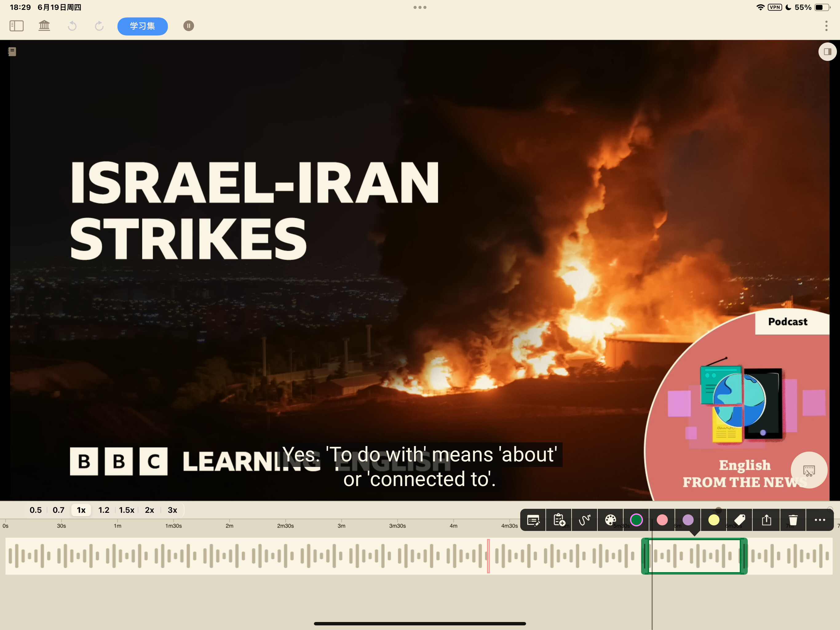The width and height of the screenshot is (840, 630).
Task: Open the notes icon at video top-left
Action: click(12, 52)
